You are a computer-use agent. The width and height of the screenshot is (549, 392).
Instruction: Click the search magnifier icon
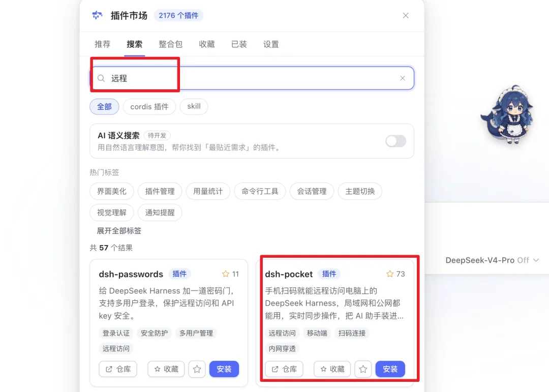[x=101, y=78]
